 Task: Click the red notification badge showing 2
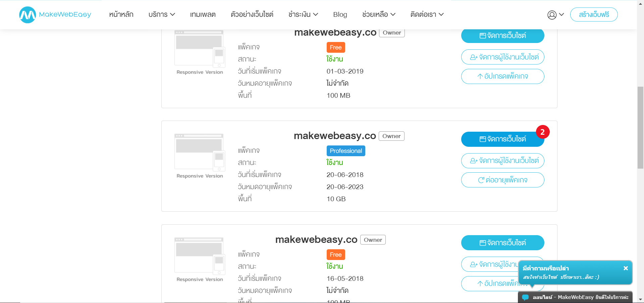coord(543,132)
